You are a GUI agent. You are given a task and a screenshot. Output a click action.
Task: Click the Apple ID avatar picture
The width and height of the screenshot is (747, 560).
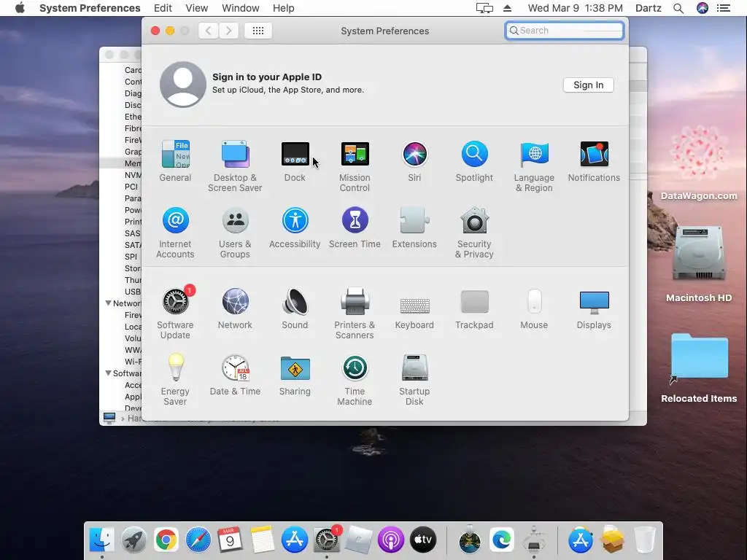click(x=183, y=85)
